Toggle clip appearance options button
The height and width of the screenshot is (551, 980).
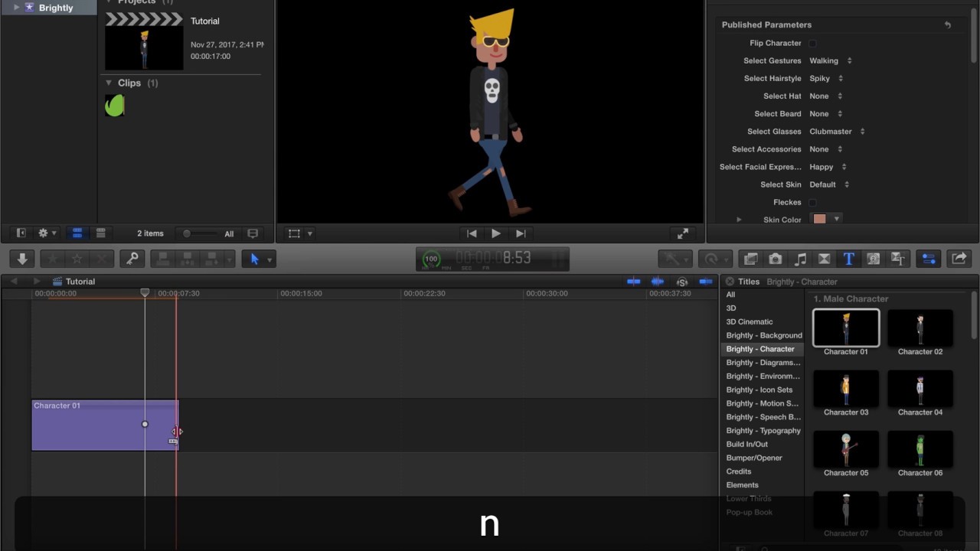[253, 233]
